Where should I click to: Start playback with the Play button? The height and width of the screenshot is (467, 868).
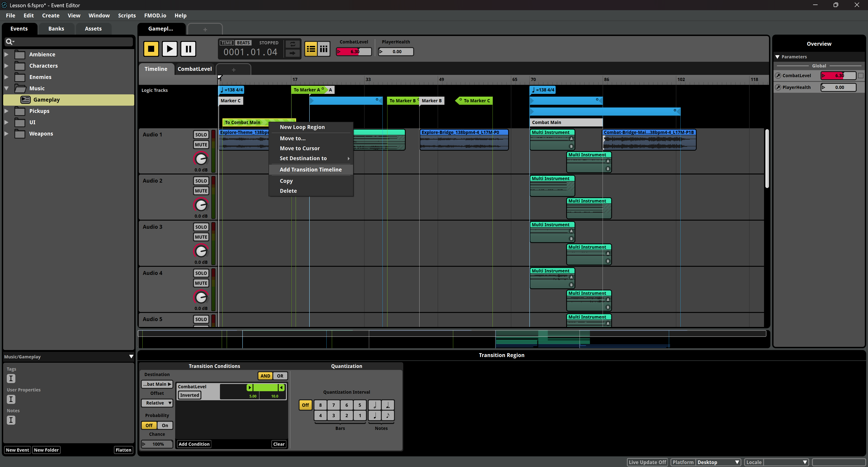[x=170, y=49]
